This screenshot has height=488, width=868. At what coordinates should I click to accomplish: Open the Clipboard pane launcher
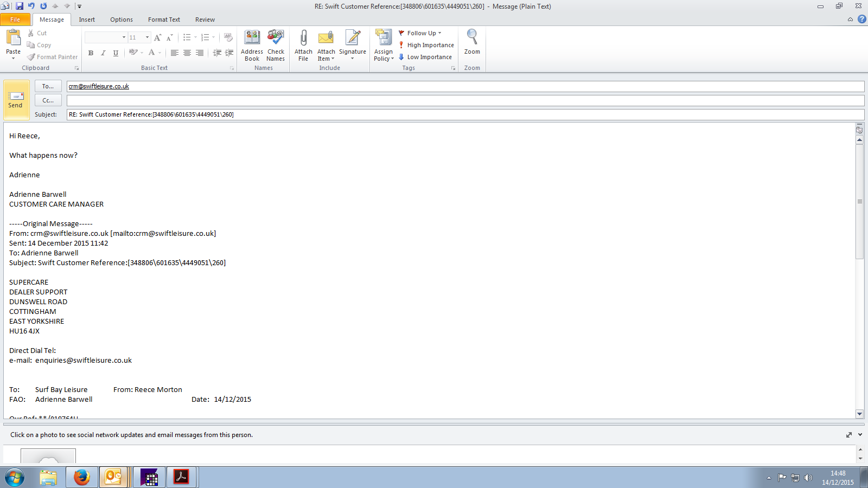tap(76, 68)
